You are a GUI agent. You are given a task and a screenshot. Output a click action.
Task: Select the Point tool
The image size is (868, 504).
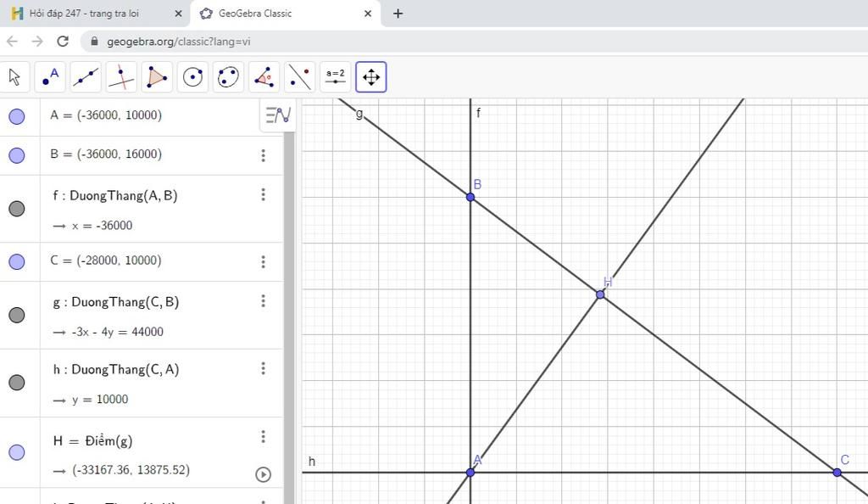pos(50,77)
